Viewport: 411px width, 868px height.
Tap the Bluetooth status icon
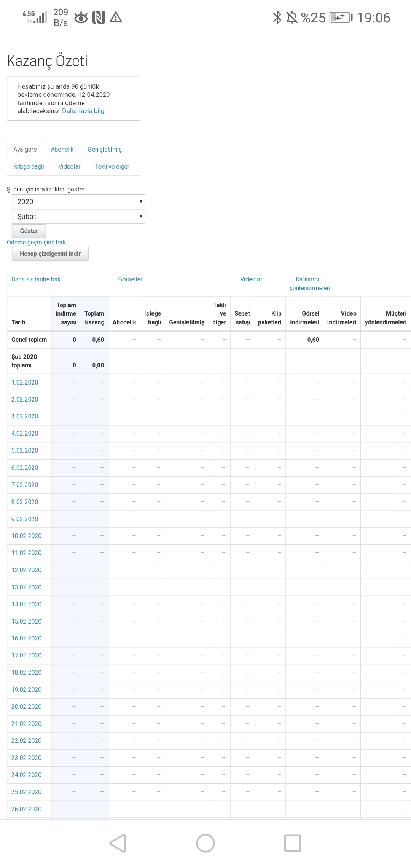point(277,18)
